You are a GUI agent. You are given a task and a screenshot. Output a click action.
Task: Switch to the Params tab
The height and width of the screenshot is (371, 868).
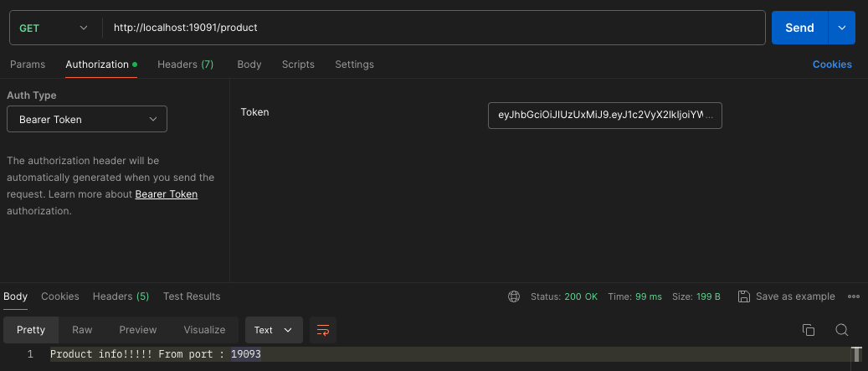pos(28,64)
